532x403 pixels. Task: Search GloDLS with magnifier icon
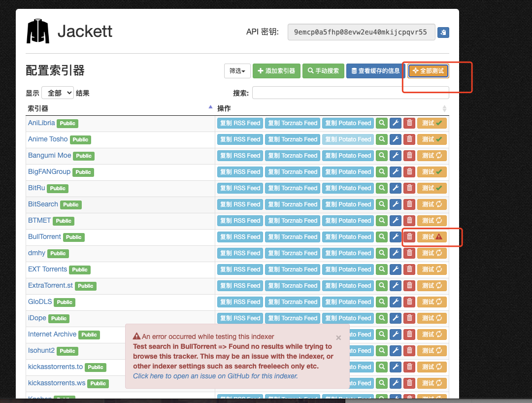point(382,302)
